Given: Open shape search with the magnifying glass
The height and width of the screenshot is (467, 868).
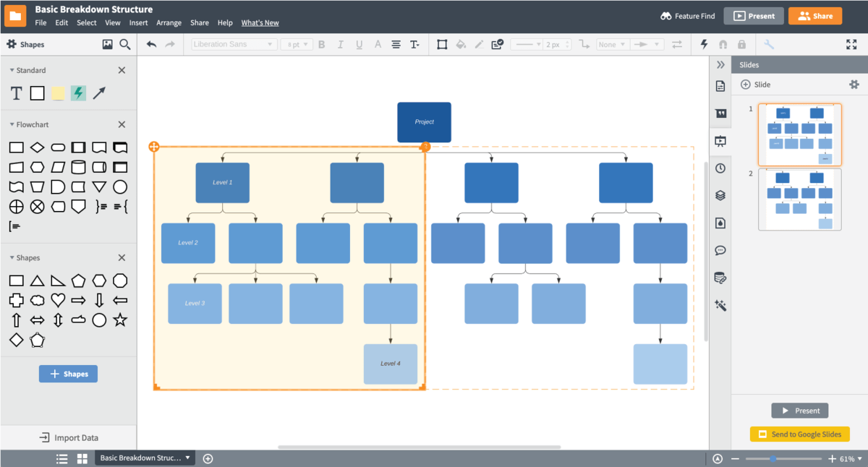Looking at the screenshot, I should [124, 43].
